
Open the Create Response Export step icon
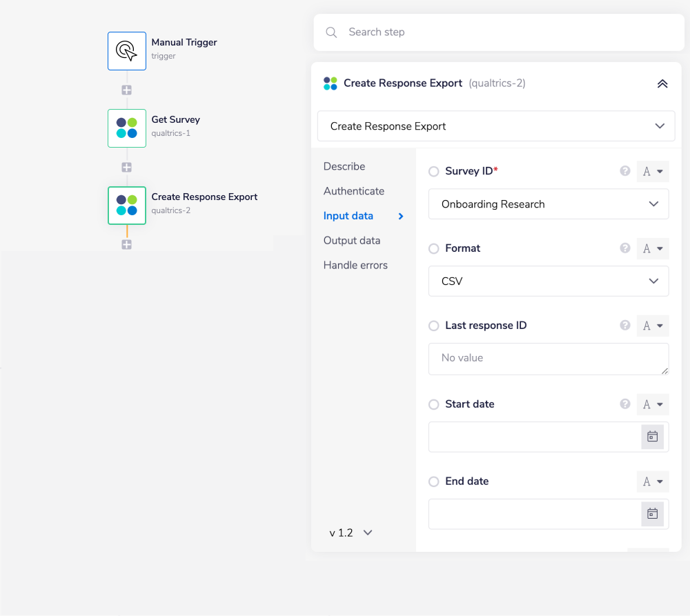[x=126, y=206]
